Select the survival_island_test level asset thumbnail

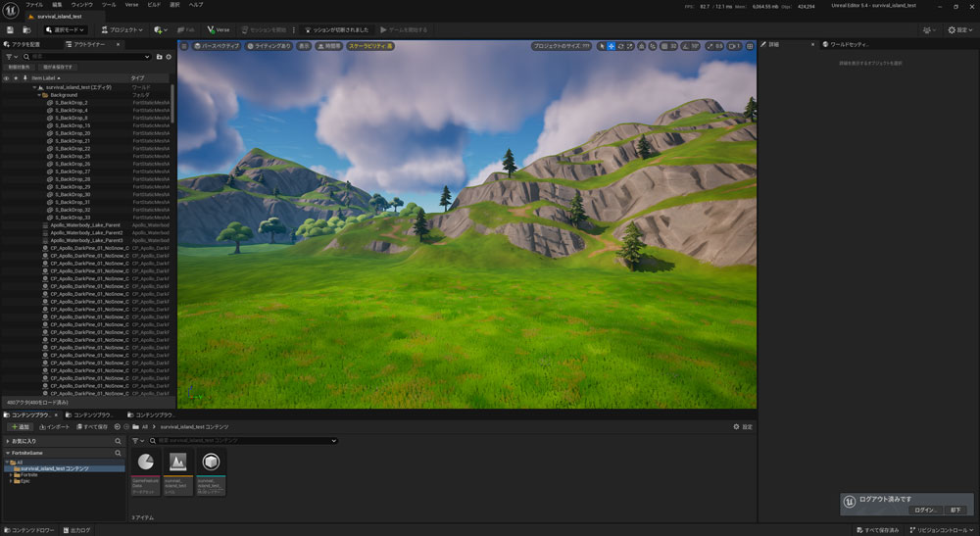(x=178, y=473)
